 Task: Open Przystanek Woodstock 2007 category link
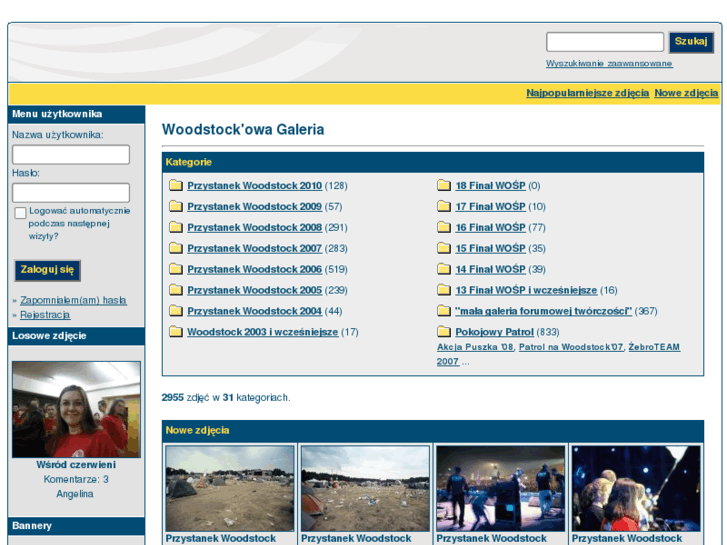click(x=255, y=248)
